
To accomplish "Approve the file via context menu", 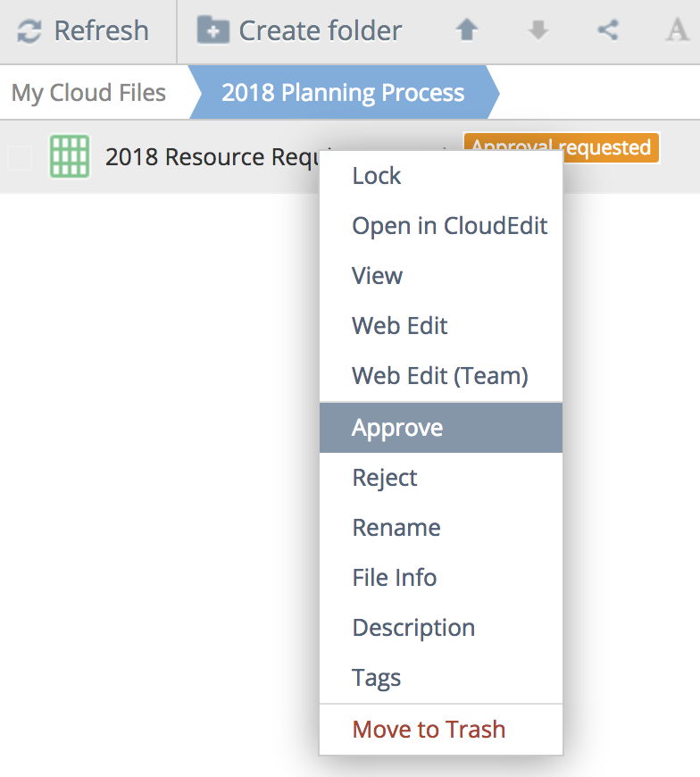I will (397, 428).
